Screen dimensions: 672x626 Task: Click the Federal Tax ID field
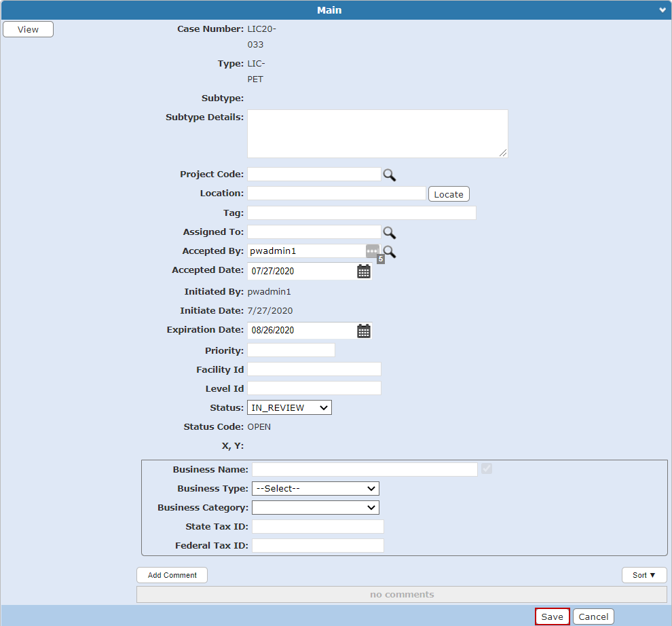(x=318, y=545)
